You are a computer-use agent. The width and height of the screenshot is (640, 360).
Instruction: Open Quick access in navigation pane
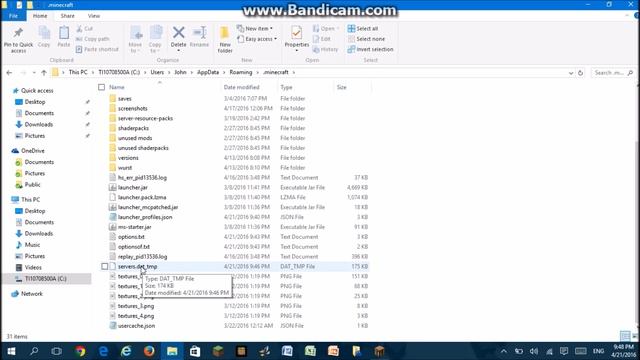(37, 91)
